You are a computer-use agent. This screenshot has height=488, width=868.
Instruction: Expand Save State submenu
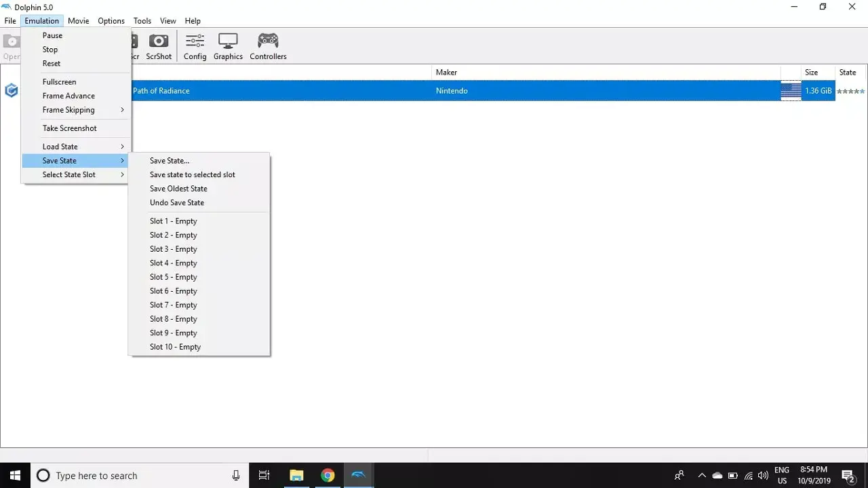[76, 161]
